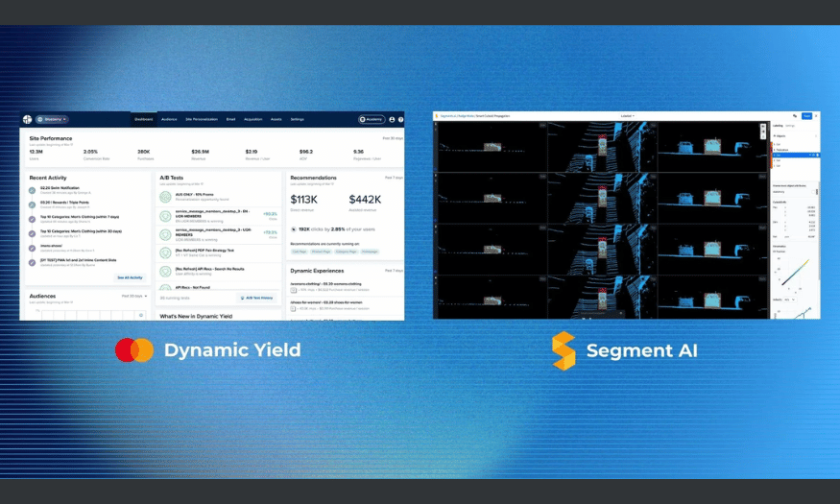Click the Dynamic Yield logo icon in the dashboard header
The height and width of the screenshot is (504, 840).
point(27,119)
